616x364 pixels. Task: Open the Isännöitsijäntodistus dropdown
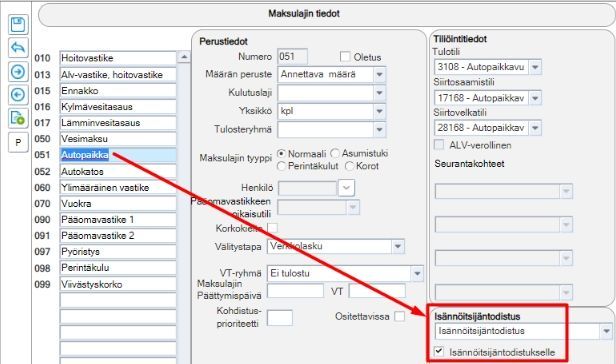pyautogui.click(x=606, y=331)
